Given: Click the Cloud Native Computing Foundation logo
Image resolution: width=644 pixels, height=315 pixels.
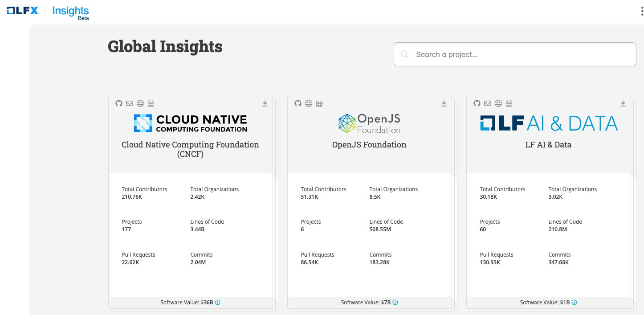Looking at the screenshot, I should tap(190, 123).
